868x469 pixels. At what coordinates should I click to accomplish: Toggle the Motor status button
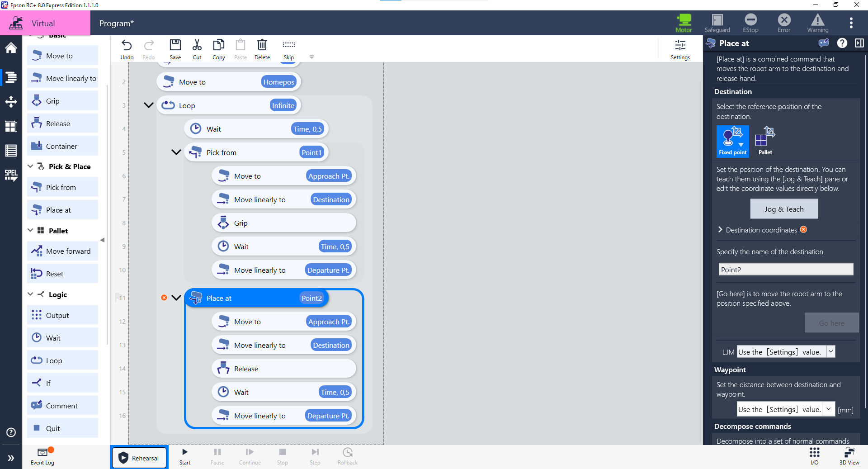click(684, 23)
